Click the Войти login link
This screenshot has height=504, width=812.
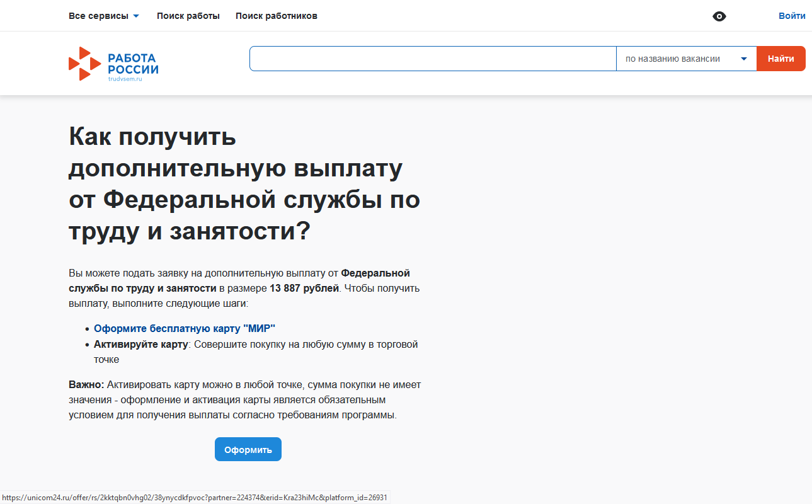click(x=792, y=16)
